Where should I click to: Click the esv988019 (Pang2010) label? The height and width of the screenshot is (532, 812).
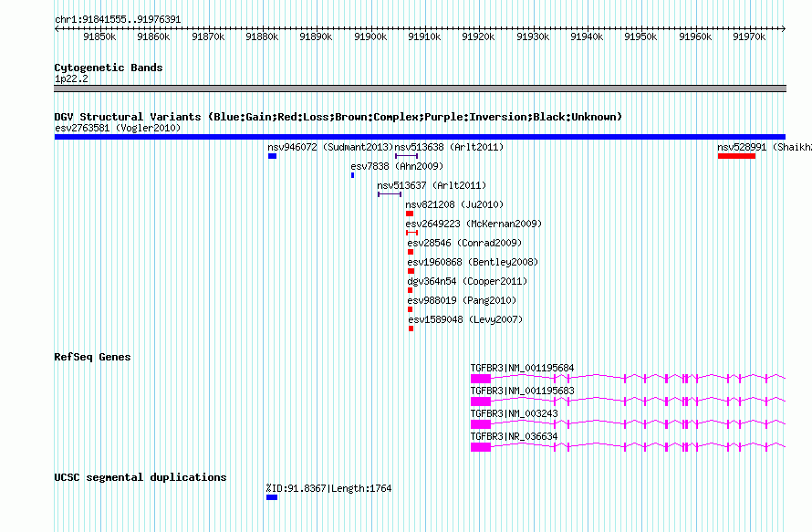462,300
